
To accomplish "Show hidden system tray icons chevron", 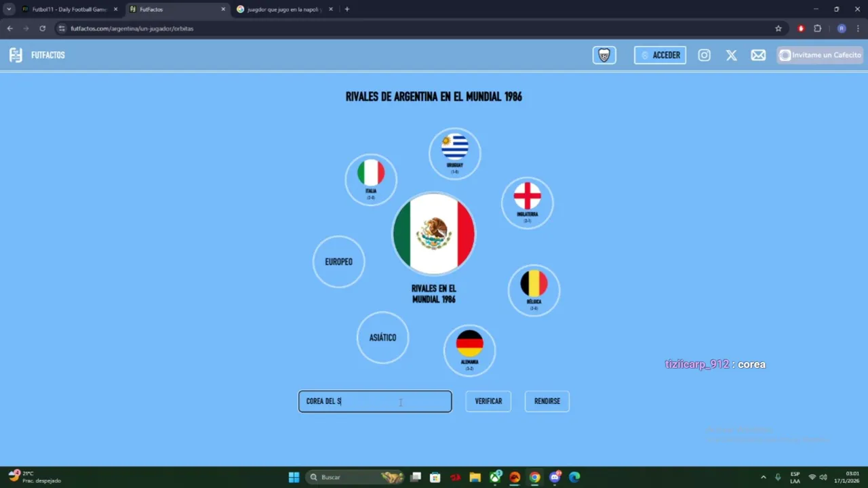I will [764, 477].
